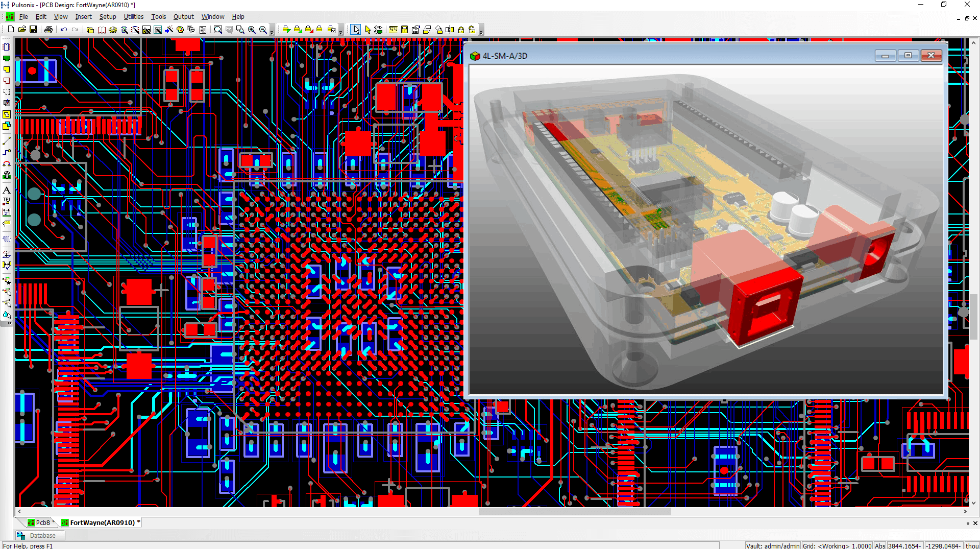Click the Save disk icon
The width and height of the screenshot is (980, 549).
33,30
